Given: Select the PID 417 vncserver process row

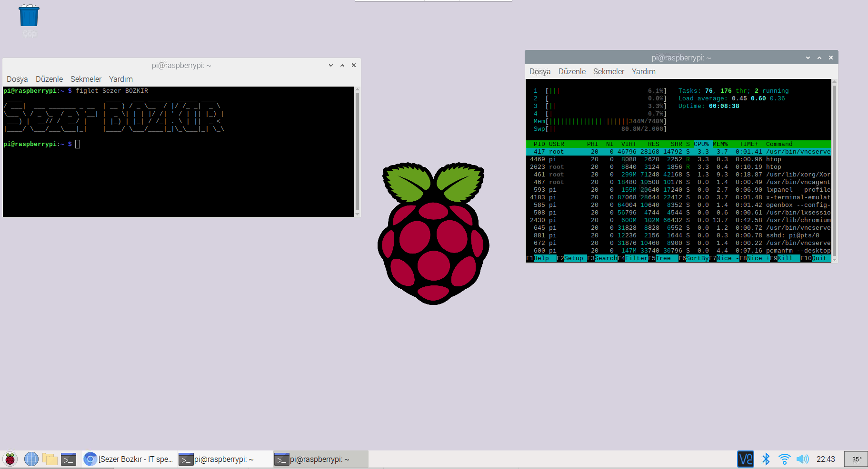Looking at the screenshot, I should [x=678, y=152].
